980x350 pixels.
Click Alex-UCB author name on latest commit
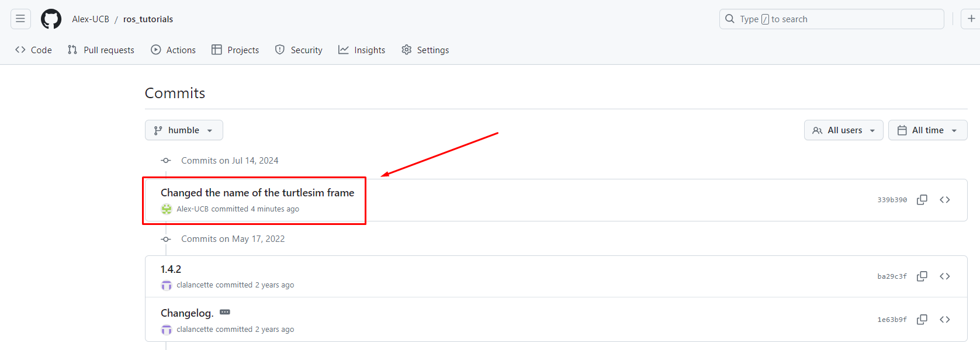pos(192,209)
